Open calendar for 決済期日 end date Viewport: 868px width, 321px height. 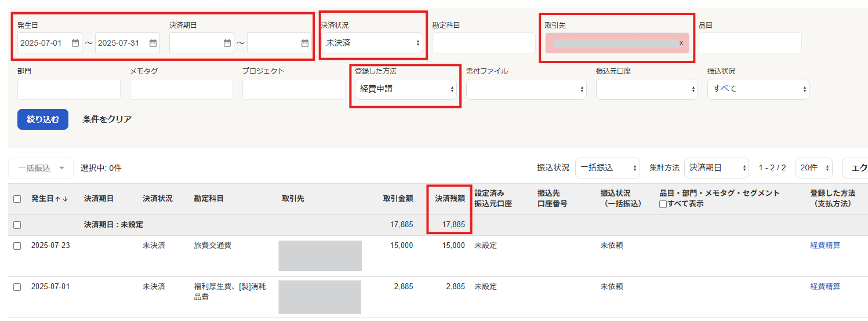click(x=305, y=43)
